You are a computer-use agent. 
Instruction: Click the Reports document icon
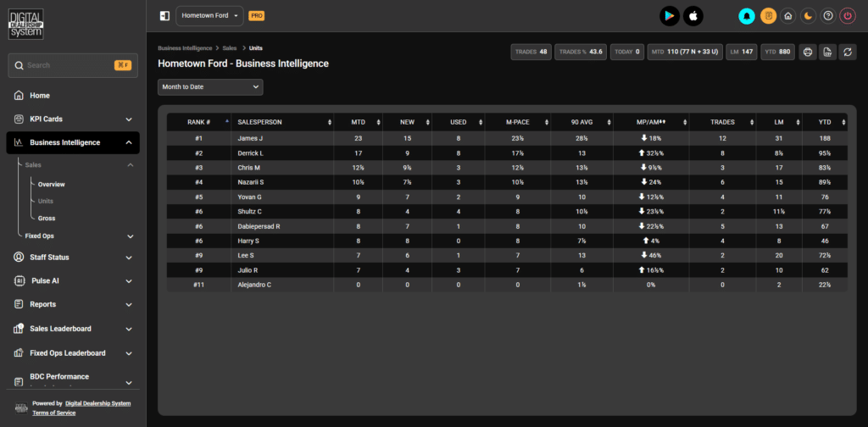19,304
